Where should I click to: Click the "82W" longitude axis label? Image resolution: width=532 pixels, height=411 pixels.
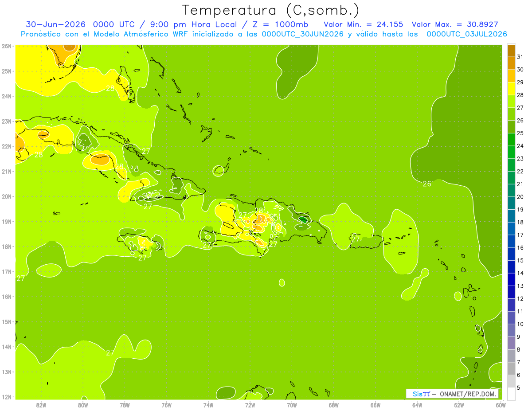pos(41,405)
